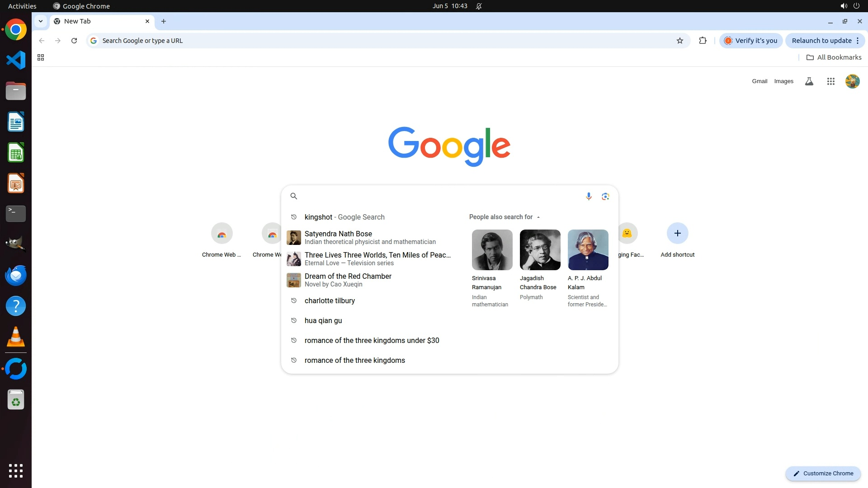Open the All Bookmarks folder
This screenshot has height=488, width=868.
(834, 57)
